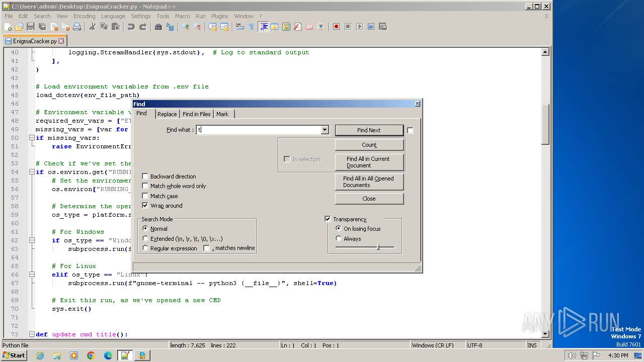This screenshot has width=644, height=362.
Task: Toggle Show All Characters paragraph icon
Action: click(252, 27)
